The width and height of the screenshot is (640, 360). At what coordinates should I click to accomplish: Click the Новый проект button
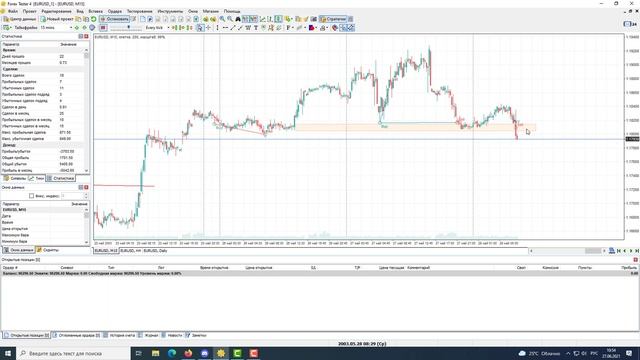coord(57,19)
